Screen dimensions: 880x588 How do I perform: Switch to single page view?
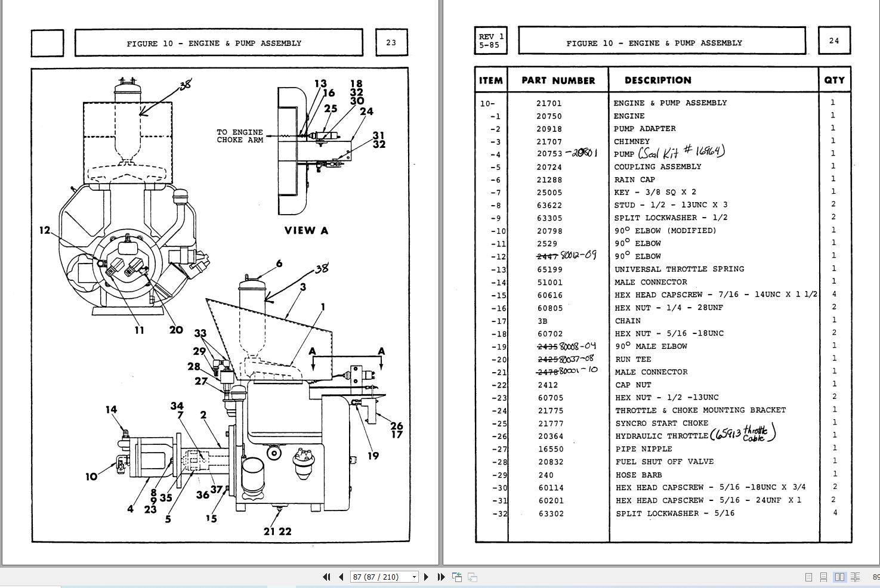[x=808, y=577]
